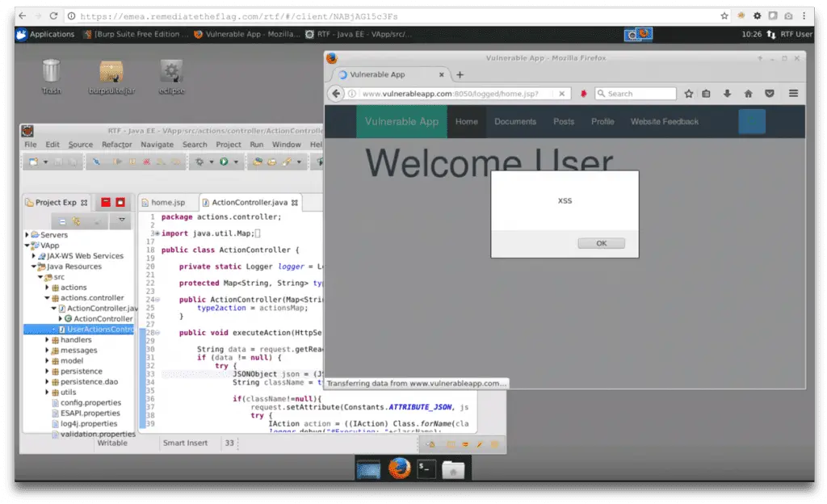Open the Run configurations dropdown arrow
The height and width of the screenshot is (504, 827).
tap(236, 162)
